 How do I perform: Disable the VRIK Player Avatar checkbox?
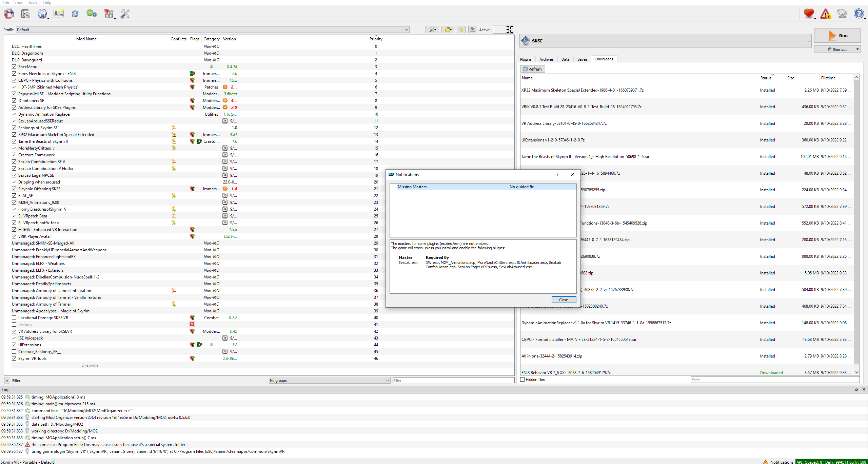(14, 236)
